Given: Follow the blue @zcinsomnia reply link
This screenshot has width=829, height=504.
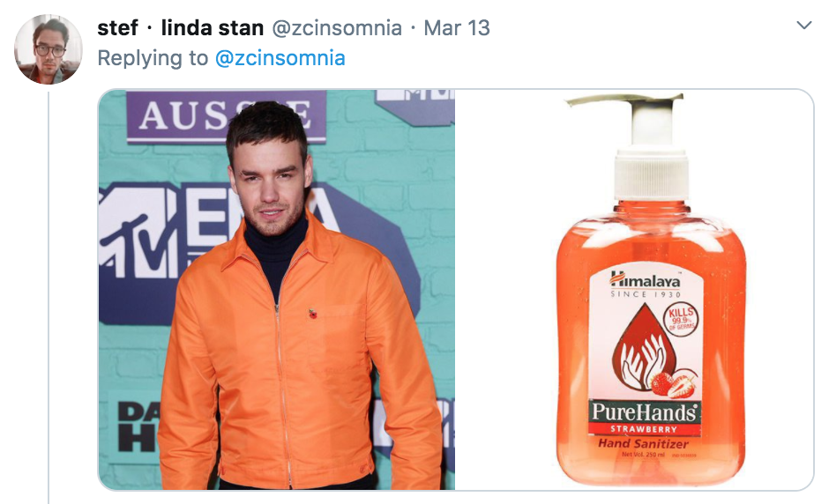Looking at the screenshot, I should 280,58.
